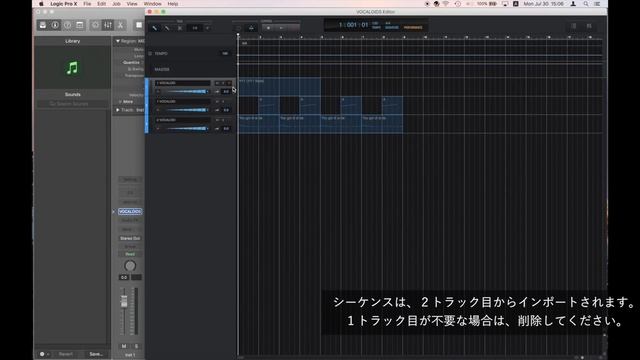This screenshot has height=360, width=640.
Task: Open the Apple menu
Action: click(x=41, y=4)
